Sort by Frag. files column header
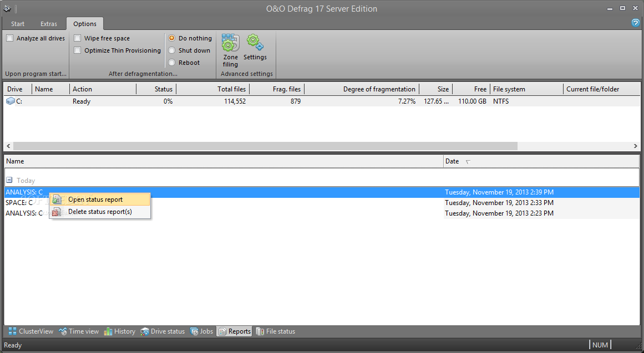The width and height of the screenshot is (644, 353). 277,89
